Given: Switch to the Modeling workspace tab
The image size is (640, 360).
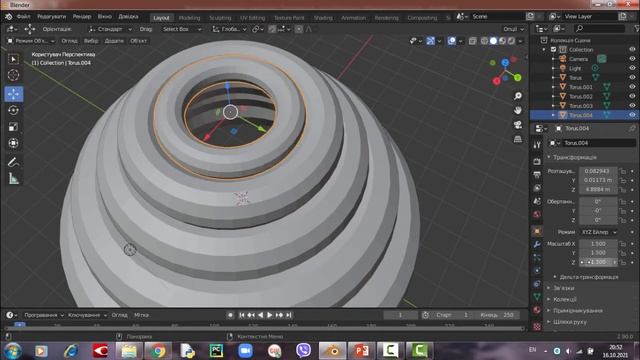Looking at the screenshot, I should (x=189, y=18).
